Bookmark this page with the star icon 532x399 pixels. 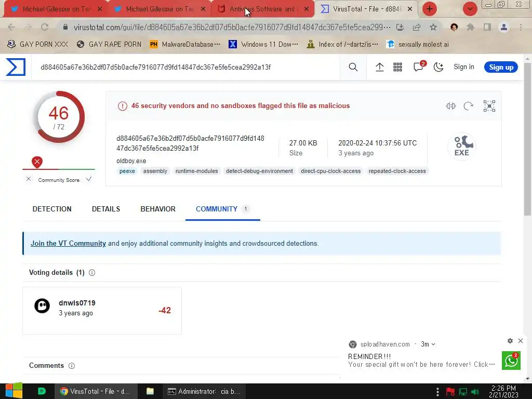click(x=433, y=27)
